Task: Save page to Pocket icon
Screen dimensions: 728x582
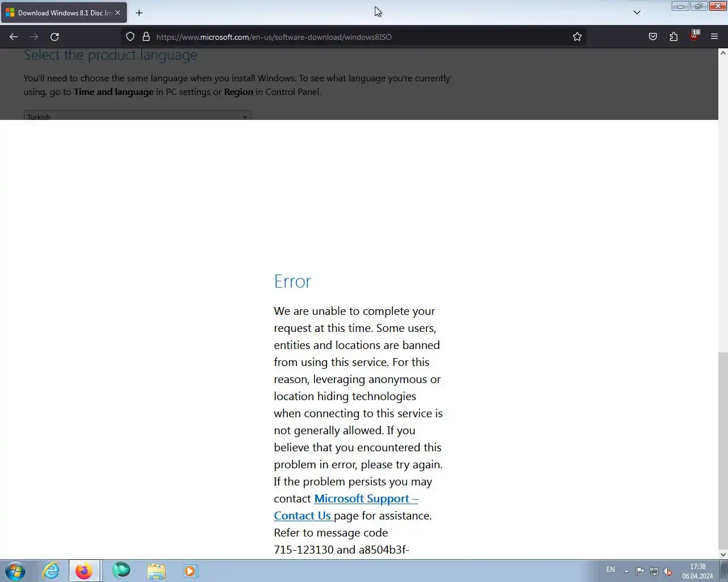Action: pyautogui.click(x=653, y=37)
